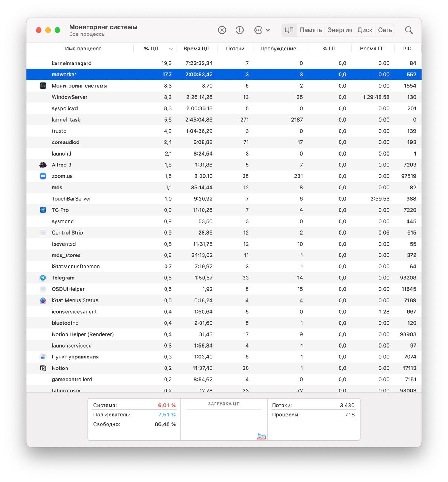The height and width of the screenshot is (482, 448).
Task: Click the Alfred 3 hat icon
Action: coord(43,165)
